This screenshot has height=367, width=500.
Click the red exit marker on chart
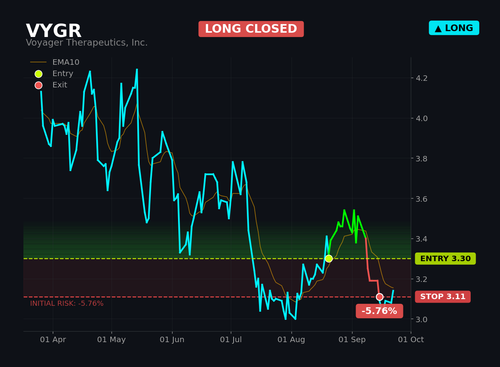(379, 297)
